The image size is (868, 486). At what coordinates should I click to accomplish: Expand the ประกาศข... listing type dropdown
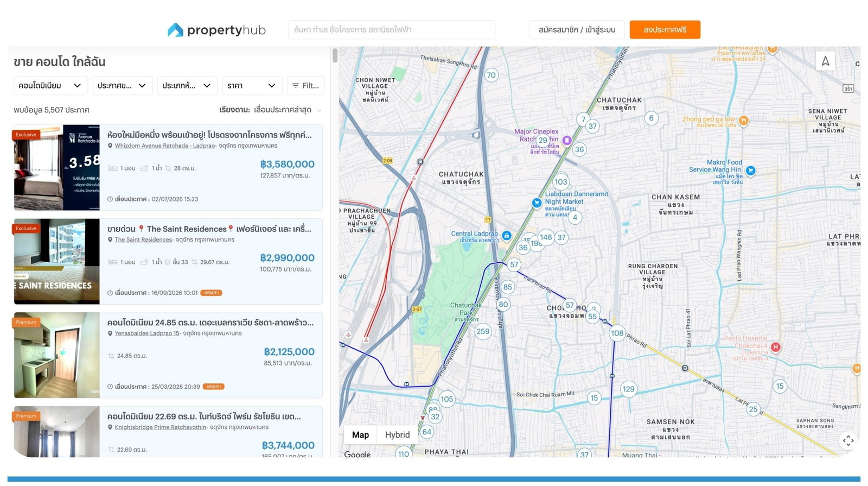[x=123, y=86]
